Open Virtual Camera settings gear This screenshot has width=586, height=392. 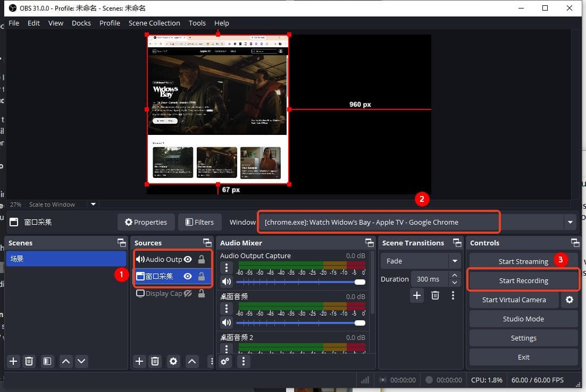click(x=569, y=300)
